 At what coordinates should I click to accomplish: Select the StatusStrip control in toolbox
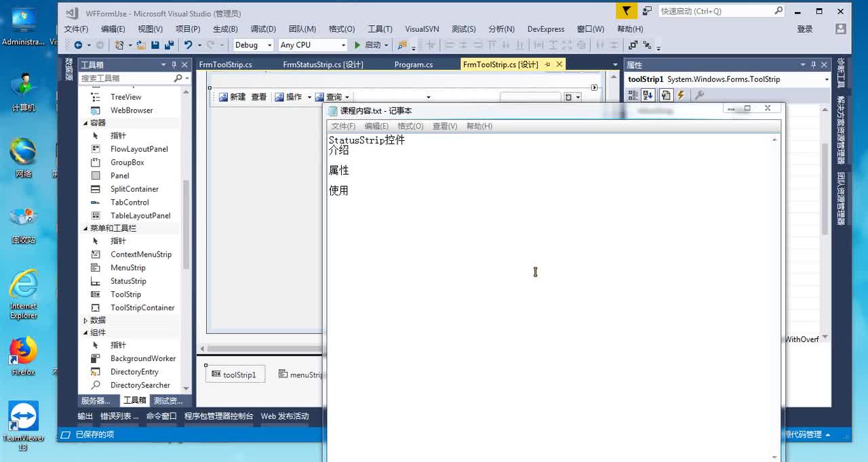click(x=128, y=281)
